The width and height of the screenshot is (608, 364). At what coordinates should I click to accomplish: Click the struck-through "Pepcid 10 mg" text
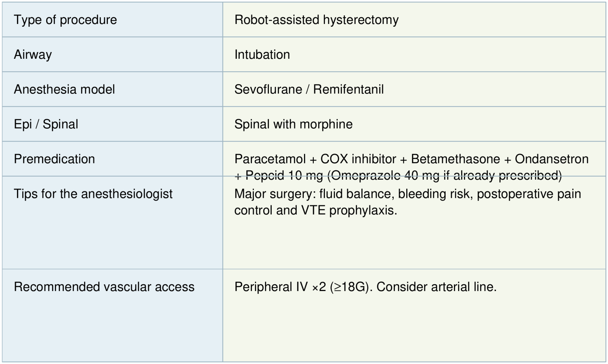pyautogui.click(x=284, y=176)
